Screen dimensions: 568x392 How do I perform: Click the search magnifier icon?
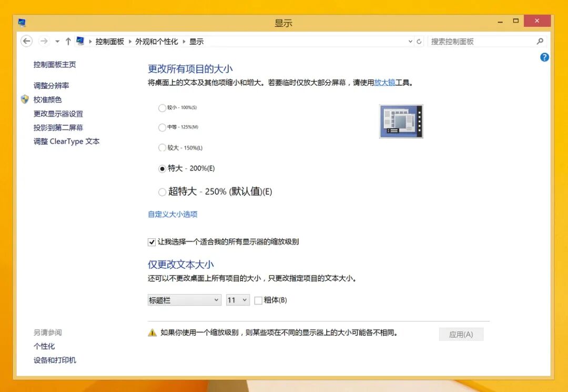[540, 41]
